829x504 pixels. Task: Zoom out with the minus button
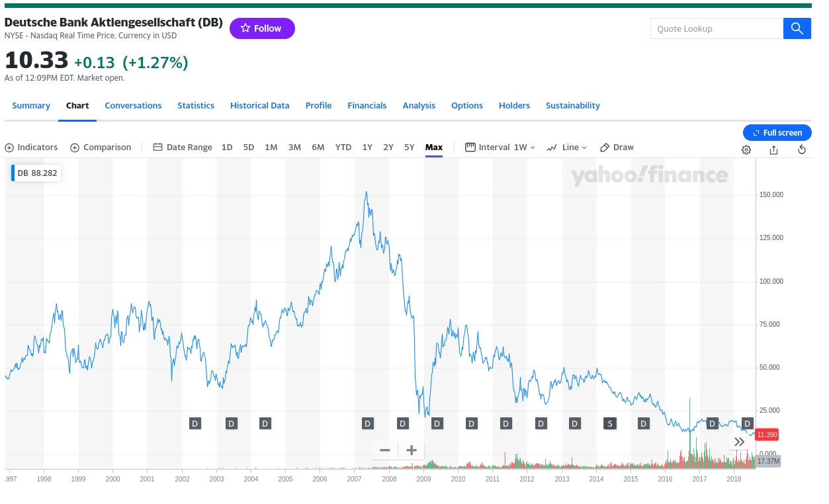pos(385,450)
